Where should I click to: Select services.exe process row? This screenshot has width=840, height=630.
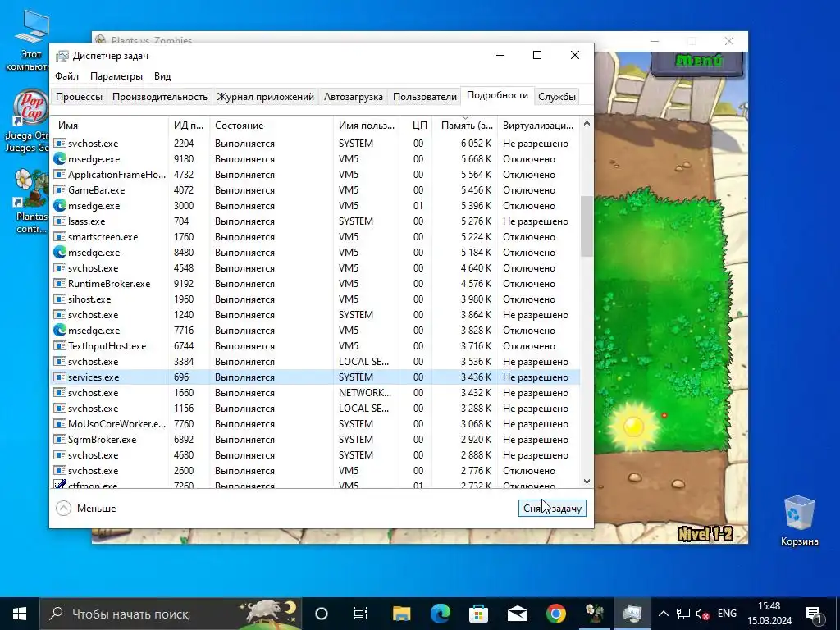[x=316, y=377]
